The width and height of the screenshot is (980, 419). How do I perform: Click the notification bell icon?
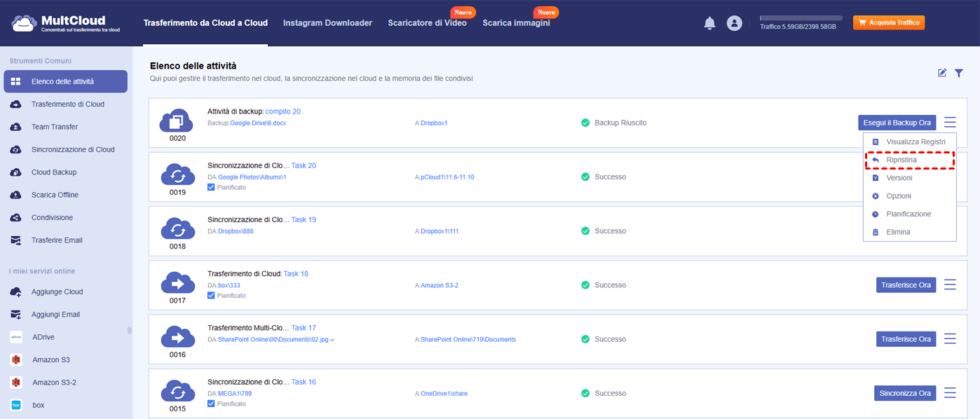click(x=709, y=23)
